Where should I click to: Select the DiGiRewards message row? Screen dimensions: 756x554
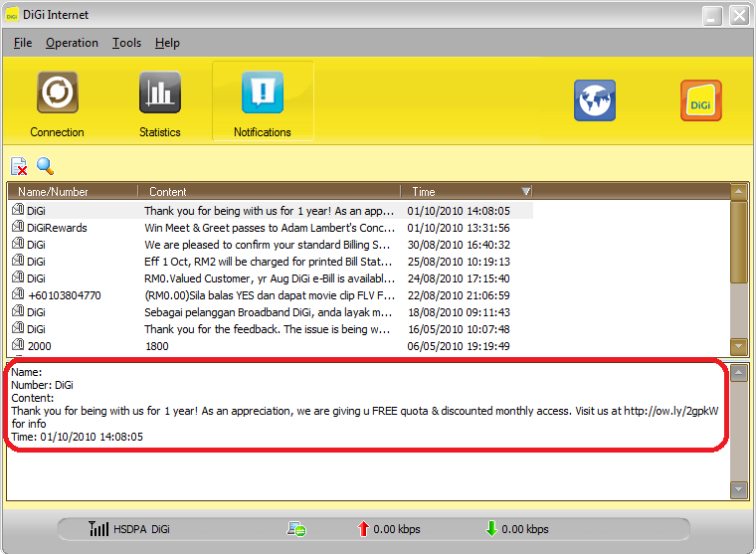[x=57, y=228]
